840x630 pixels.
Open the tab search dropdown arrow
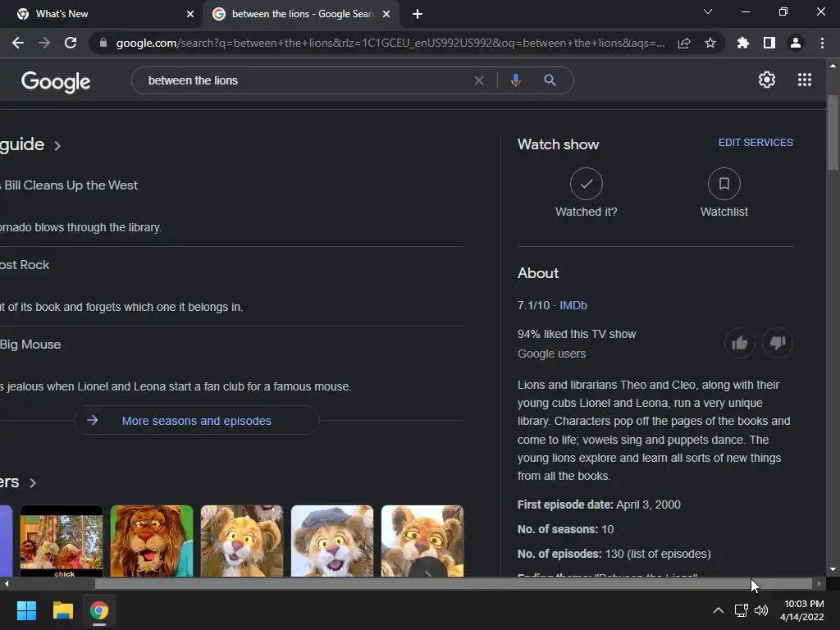[x=708, y=11]
